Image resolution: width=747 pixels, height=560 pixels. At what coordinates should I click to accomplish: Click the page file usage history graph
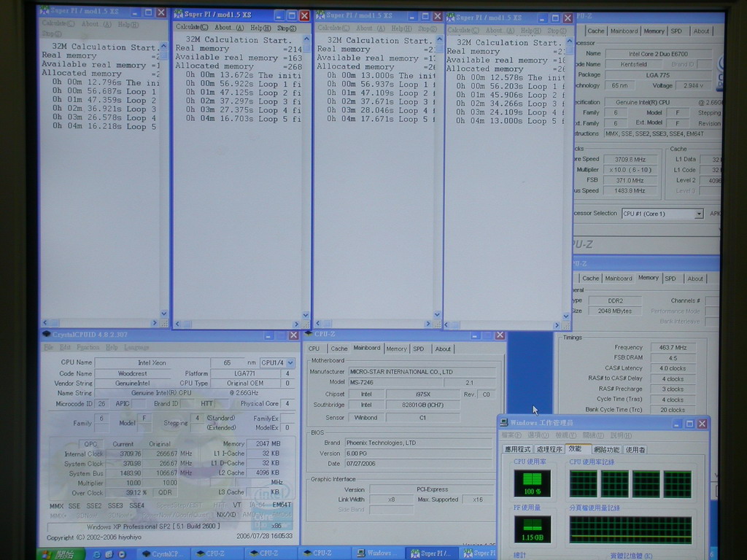[630, 529]
